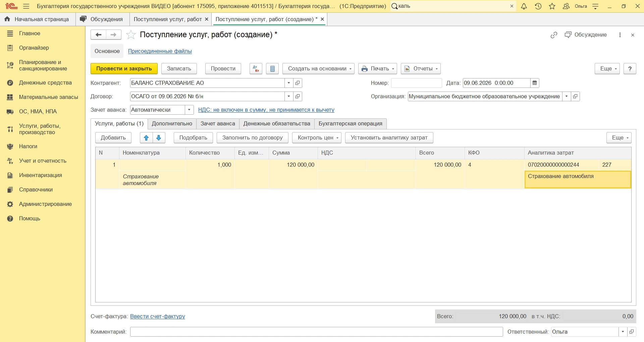Open the Создать на основании dropdown
This screenshot has width=644, height=342.
click(x=318, y=69)
